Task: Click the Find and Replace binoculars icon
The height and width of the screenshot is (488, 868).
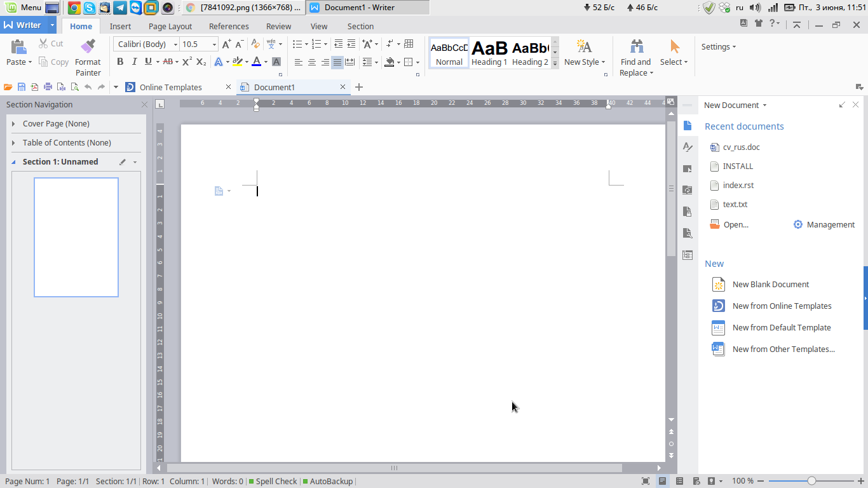Action: tap(636, 46)
